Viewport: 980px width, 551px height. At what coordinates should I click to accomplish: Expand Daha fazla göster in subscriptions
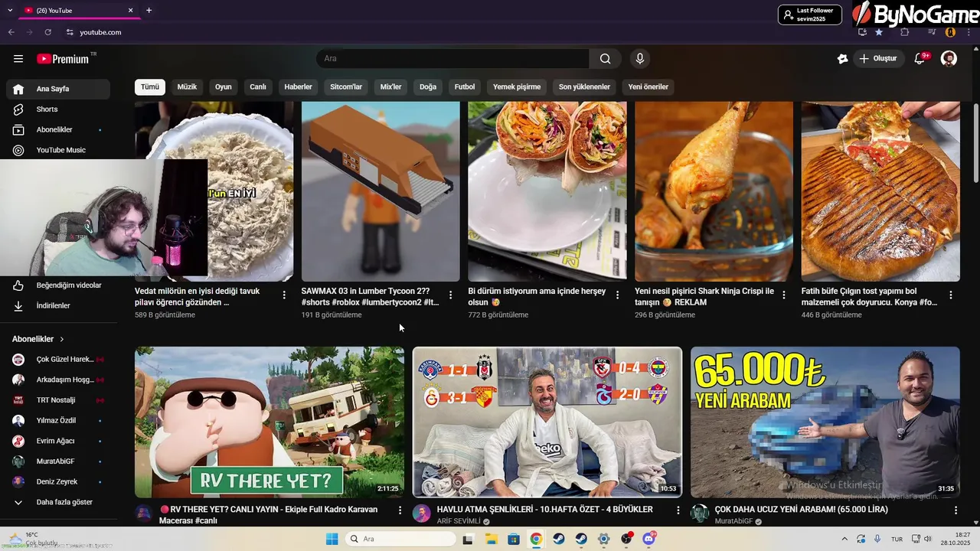(58, 502)
